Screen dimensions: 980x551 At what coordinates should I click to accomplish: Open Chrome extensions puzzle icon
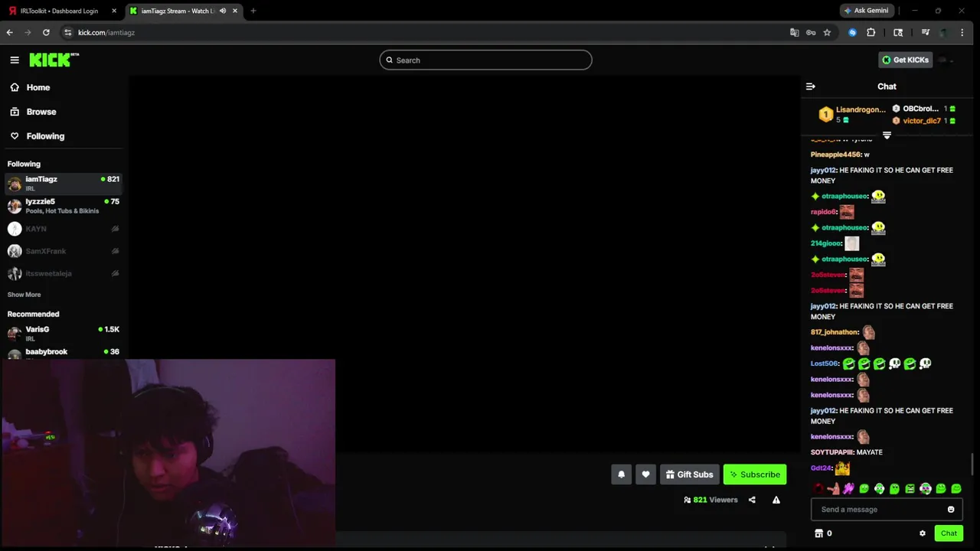coord(871,32)
